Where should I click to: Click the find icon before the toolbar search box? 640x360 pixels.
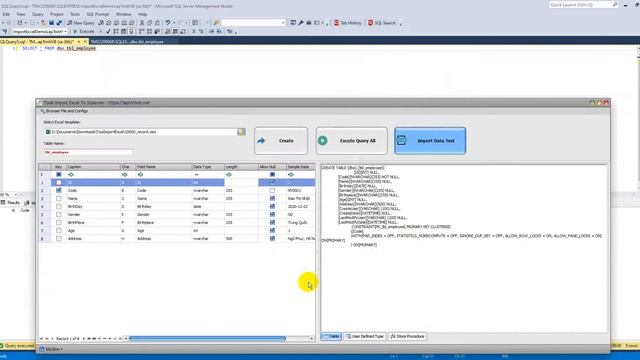(216, 23)
